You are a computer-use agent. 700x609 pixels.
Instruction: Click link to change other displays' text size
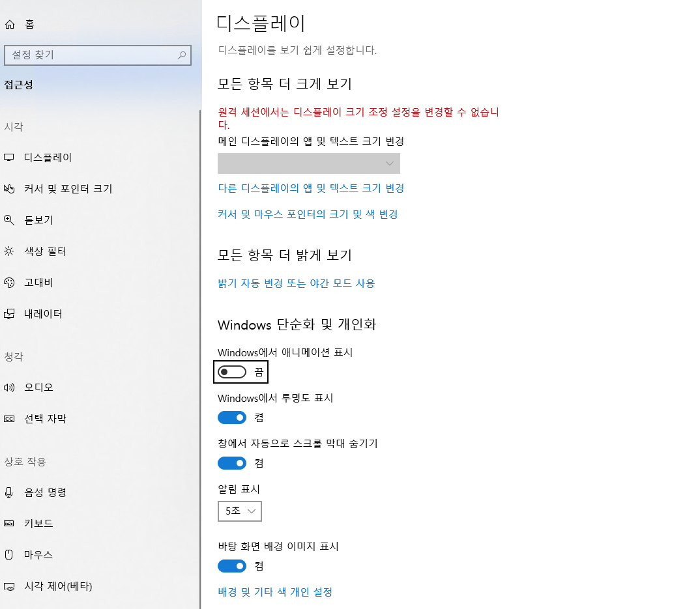tap(311, 188)
